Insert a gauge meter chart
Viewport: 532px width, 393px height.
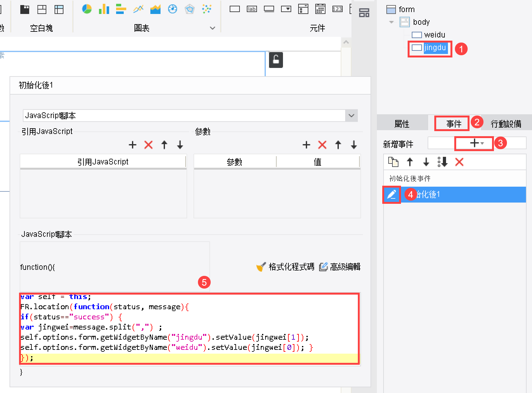(x=172, y=9)
